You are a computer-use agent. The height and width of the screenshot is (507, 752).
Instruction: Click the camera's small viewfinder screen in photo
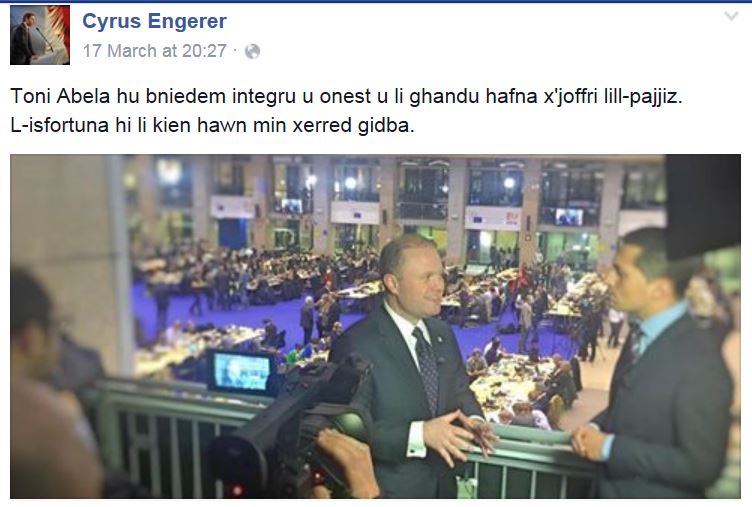point(241,372)
